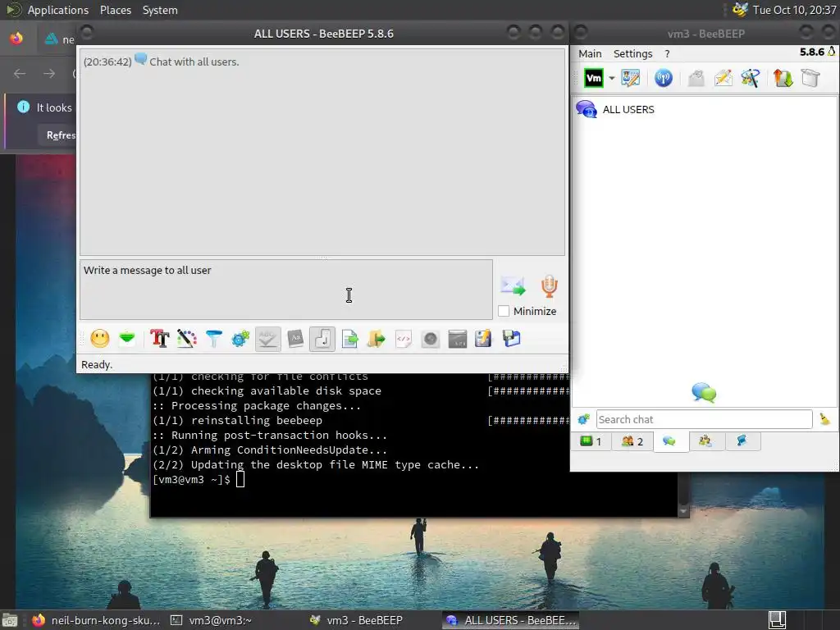Image resolution: width=840 pixels, height=630 pixels.
Task: Toggle the dictionary word completer button
Action: pos(295,339)
